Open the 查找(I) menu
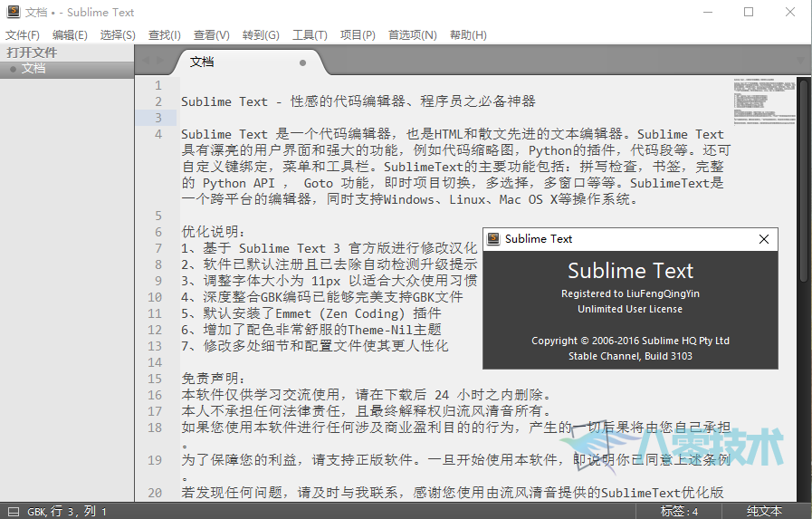 point(164,35)
